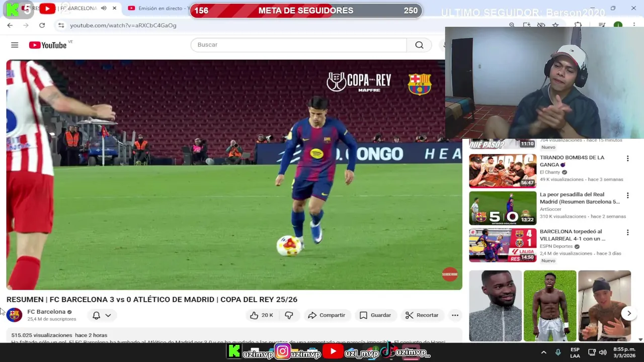
Task: Switch the ESP LAA input language
Action: tap(575, 352)
